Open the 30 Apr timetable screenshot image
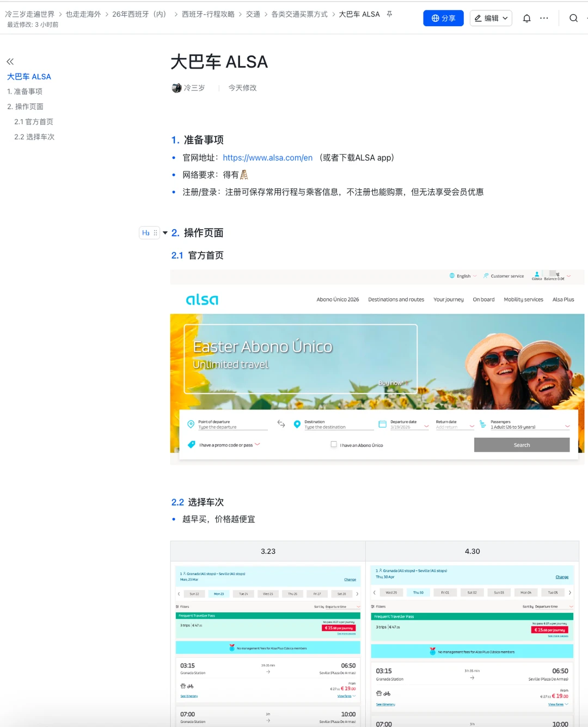 (x=472, y=646)
